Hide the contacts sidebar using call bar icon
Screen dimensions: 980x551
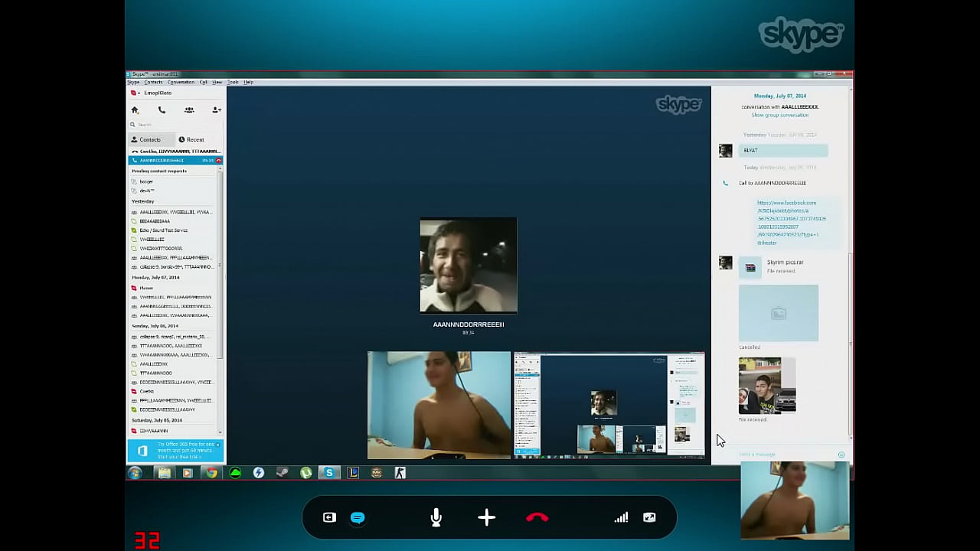329,518
